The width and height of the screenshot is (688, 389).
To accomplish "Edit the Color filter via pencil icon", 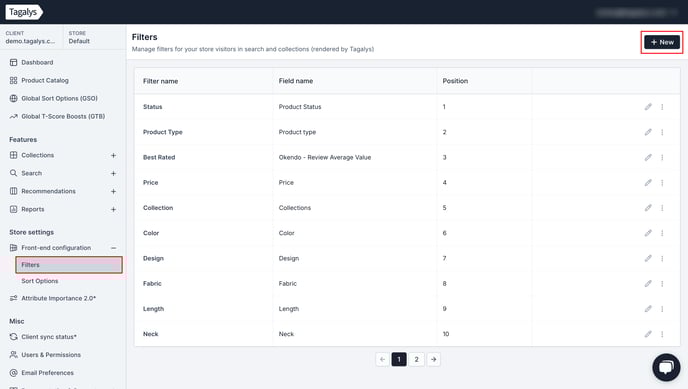I will [648, 233].
